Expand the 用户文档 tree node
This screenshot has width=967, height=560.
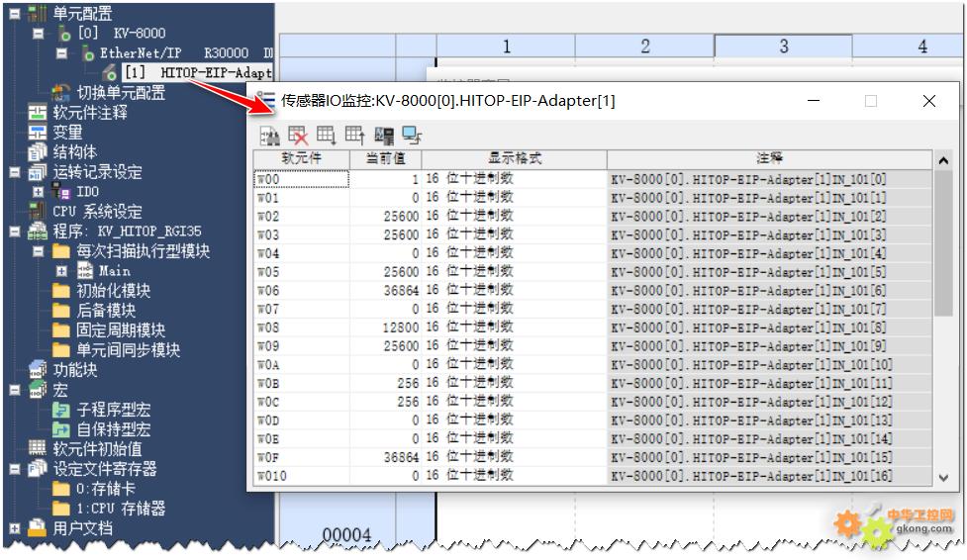click(14, 528)
